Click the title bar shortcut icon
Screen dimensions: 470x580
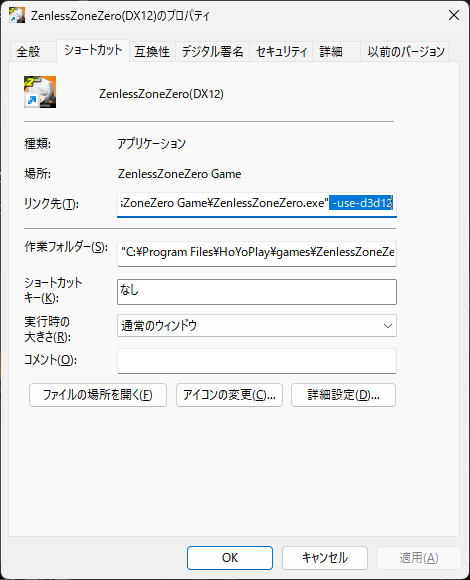pyautogui.click(x=17, y=15)
